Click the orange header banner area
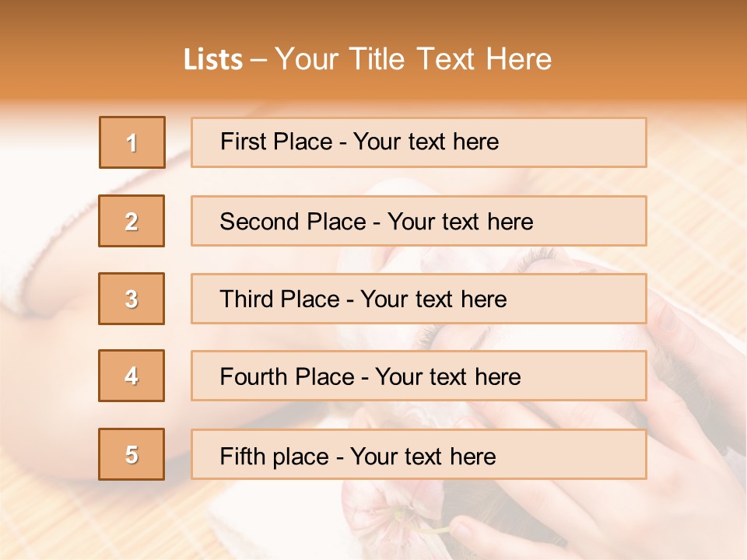 coord(373,50)
